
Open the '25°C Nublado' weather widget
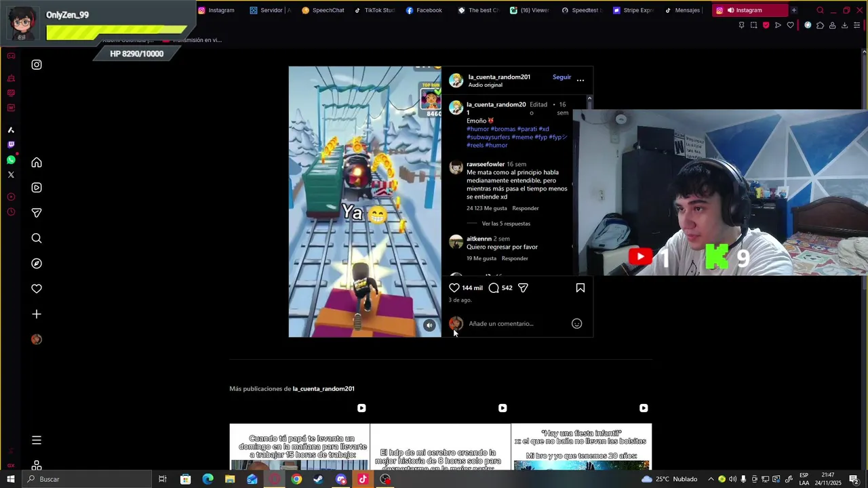point(669,479)
